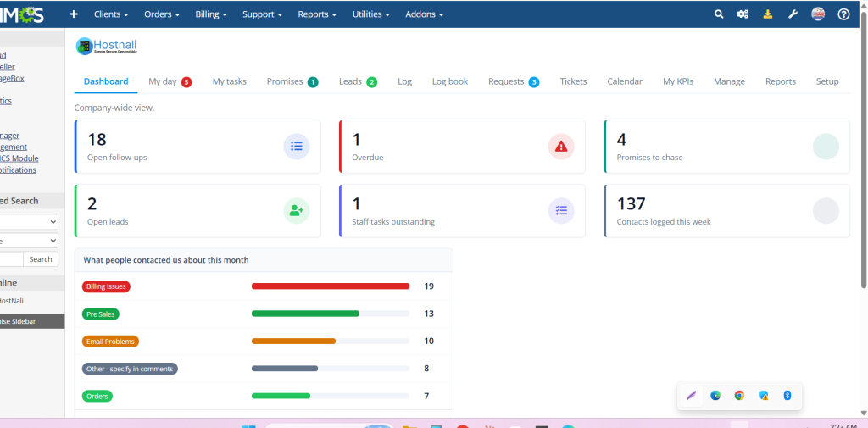Image resolution: width=868 pixels, height=428 pixels.
Task: Click the list icon on Open follow-ups card
Action: point(297,146)
